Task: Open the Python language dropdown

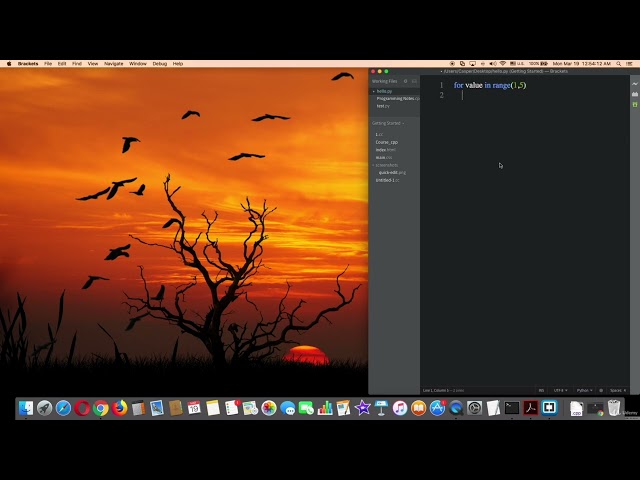Action: point(584,391)
